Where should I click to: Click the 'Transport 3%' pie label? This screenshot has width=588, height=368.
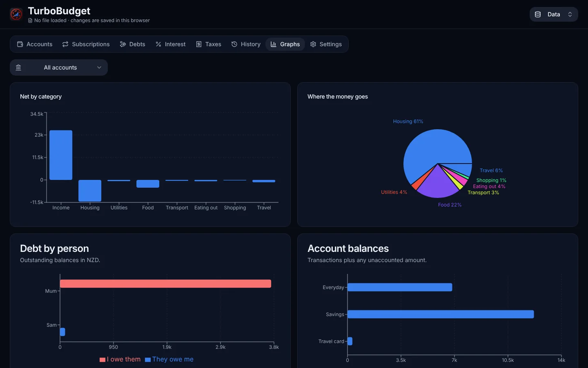point(483,193)
